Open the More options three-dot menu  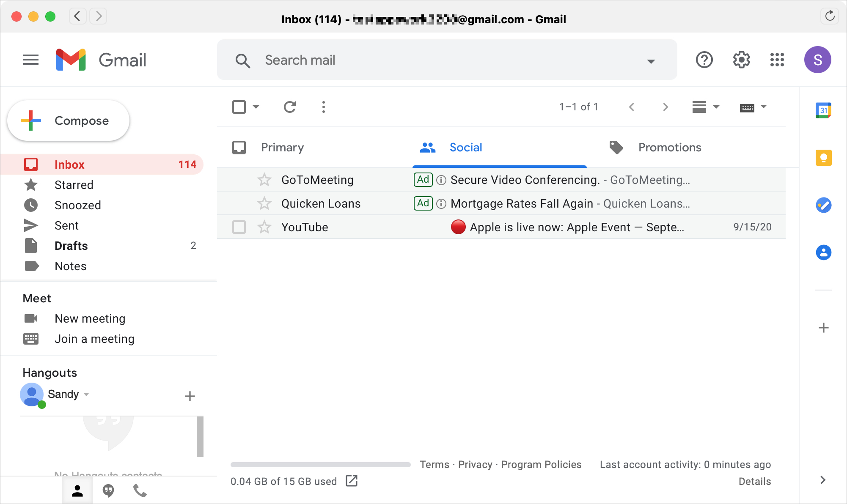point(324,107)
